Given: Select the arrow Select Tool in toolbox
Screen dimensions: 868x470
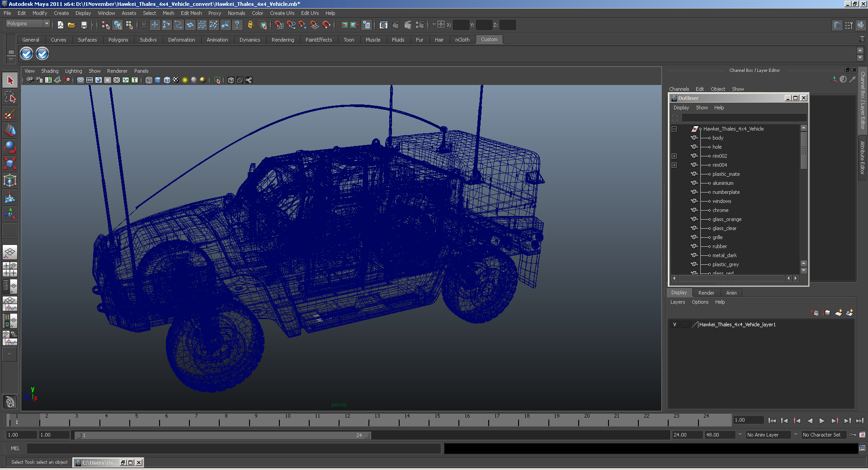Looking at the screenshot, I should [10, 80].
